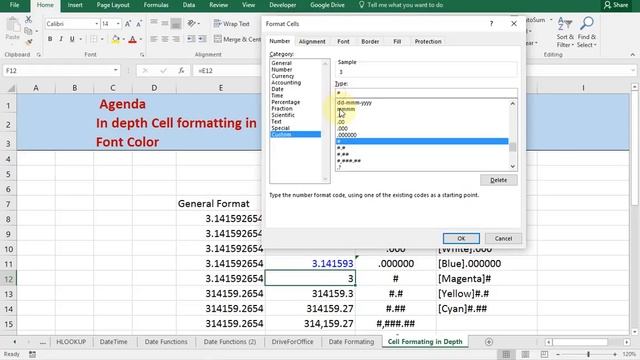Switch to Page Layout view in status bar
This screenshot has height=360, width=640.
click(x=525, y=354)
